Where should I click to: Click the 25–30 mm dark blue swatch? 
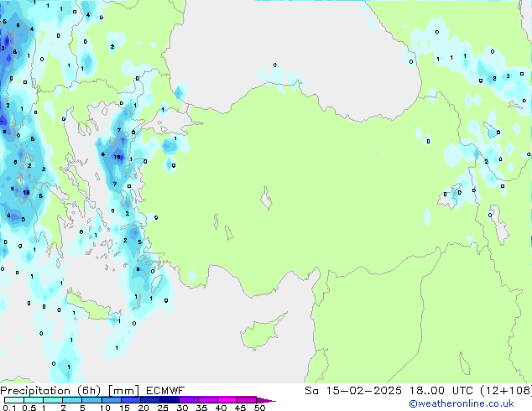tap(170, 400)
